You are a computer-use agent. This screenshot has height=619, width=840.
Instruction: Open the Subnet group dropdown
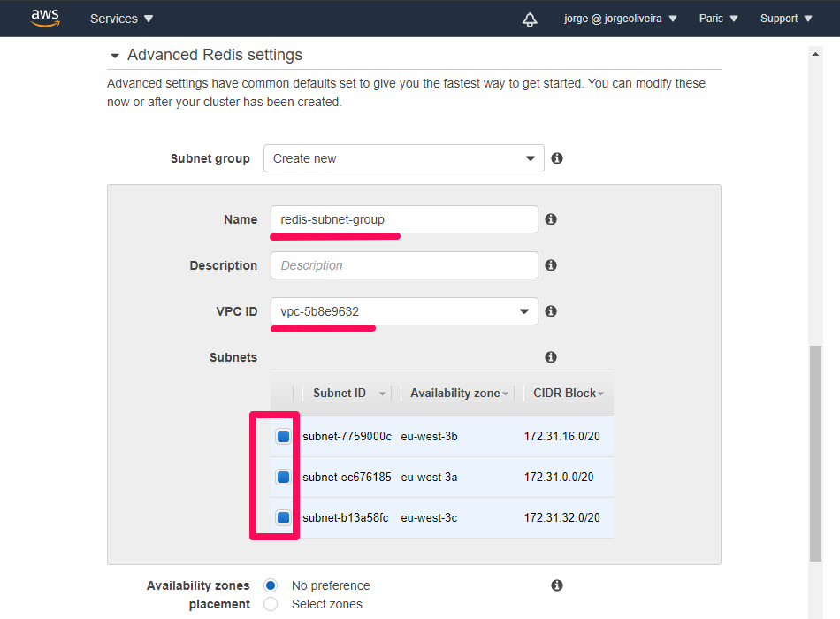(404, 158)
